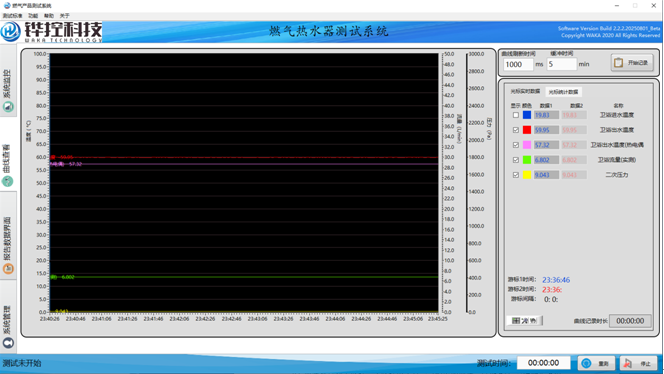664x374 pixels.
Task: Switch to the 光标实时数据 tab
Action: 525,91
